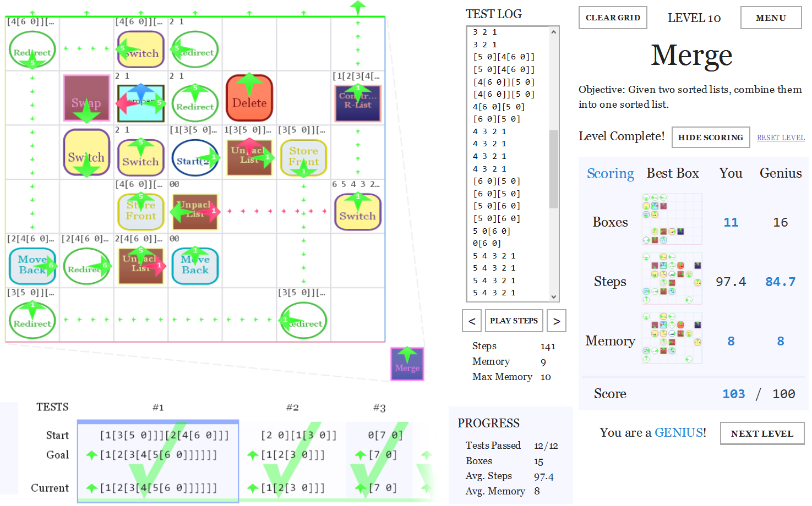The width and height of the screenshot is (812, 506).
Task: Select test #2 column
Action: pyautogui.click(x=292, y=460)
